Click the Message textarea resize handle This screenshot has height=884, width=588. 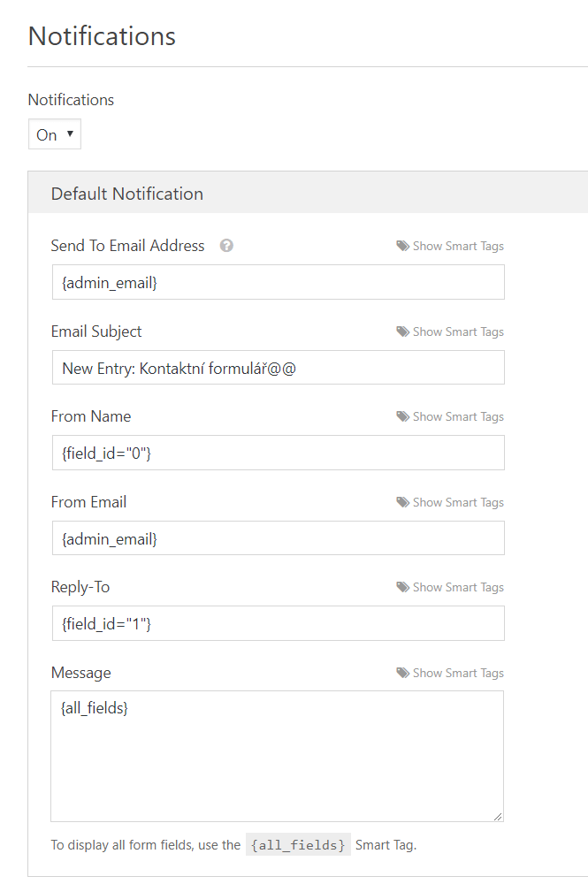point(498,816)
